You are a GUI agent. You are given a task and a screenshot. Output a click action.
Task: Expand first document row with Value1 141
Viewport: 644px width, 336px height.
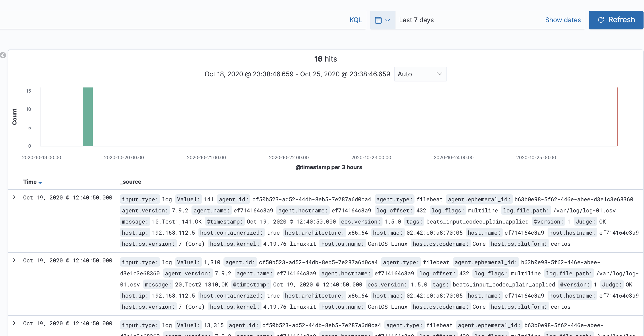click(14, 197)
